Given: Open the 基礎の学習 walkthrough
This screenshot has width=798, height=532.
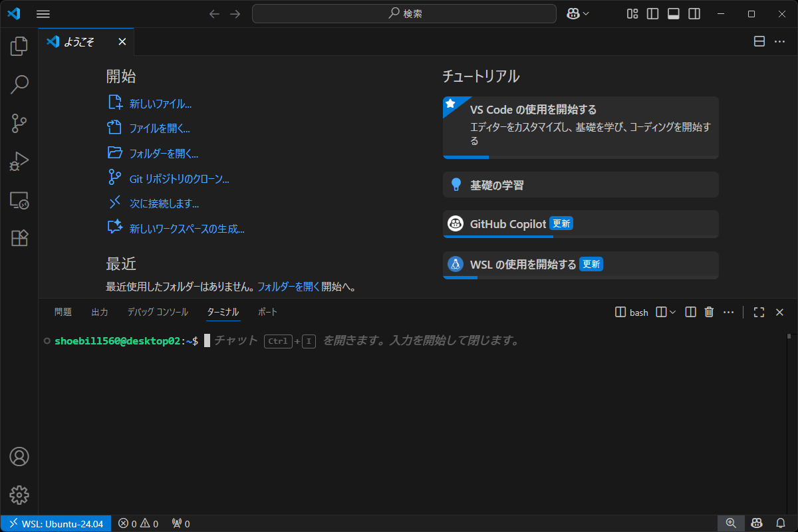Looking at the screenshot, I should pos(581,185).
